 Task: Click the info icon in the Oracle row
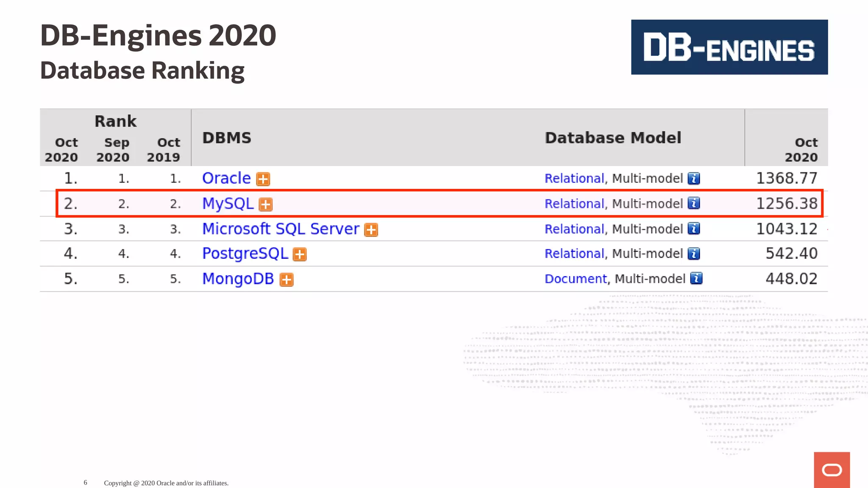tap(694, 178)
